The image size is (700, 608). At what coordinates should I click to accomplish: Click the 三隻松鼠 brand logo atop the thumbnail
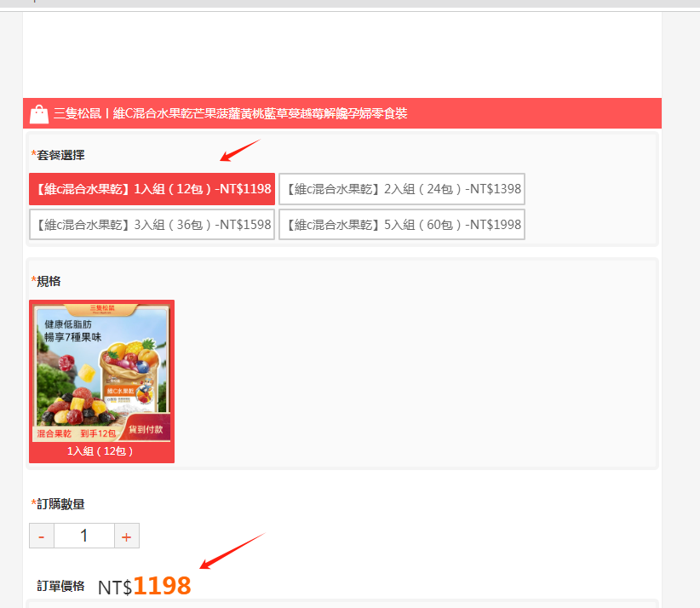[x=101, y=308]
